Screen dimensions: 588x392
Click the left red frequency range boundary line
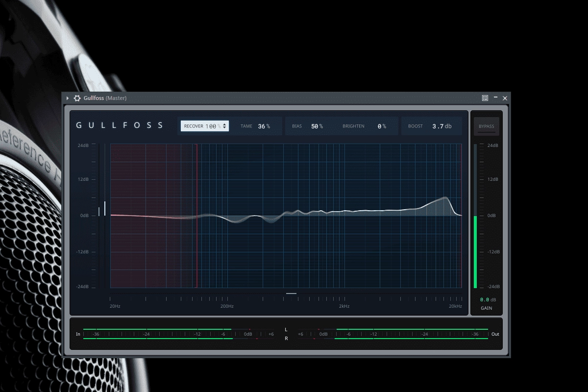(197, 216)
